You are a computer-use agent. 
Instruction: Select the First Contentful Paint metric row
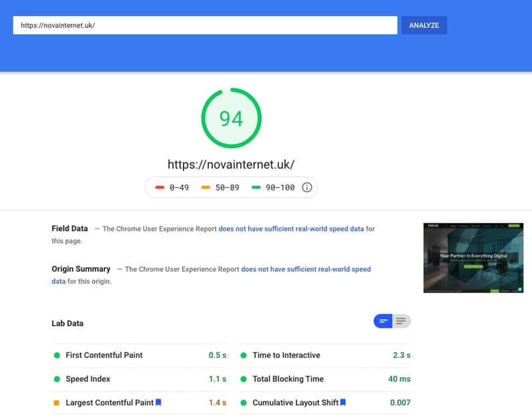pos(139,355)
